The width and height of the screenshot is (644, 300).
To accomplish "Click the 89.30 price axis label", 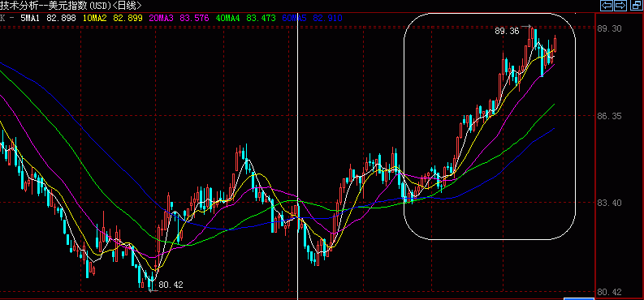I will point(610,28).
